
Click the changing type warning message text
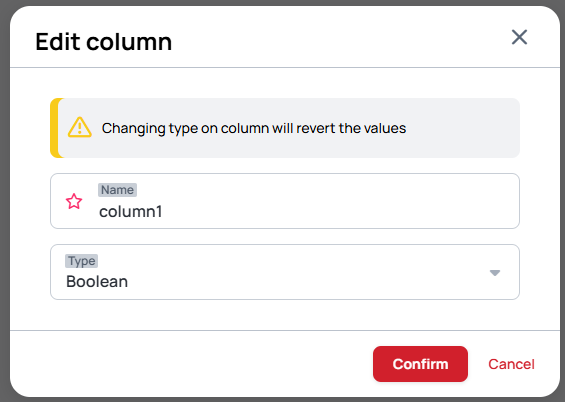[x=254, y=128]
